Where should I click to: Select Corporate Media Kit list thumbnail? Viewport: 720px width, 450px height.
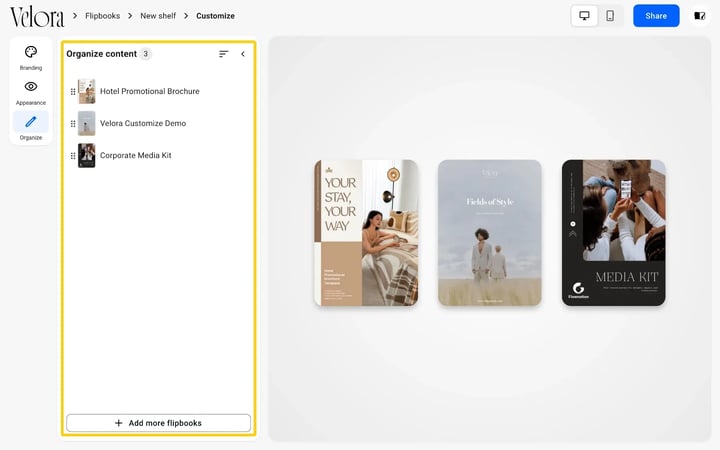click(86, 156)
